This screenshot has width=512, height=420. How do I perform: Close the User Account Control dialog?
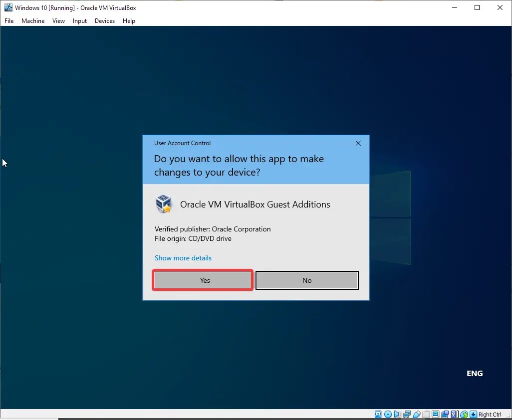358,143
